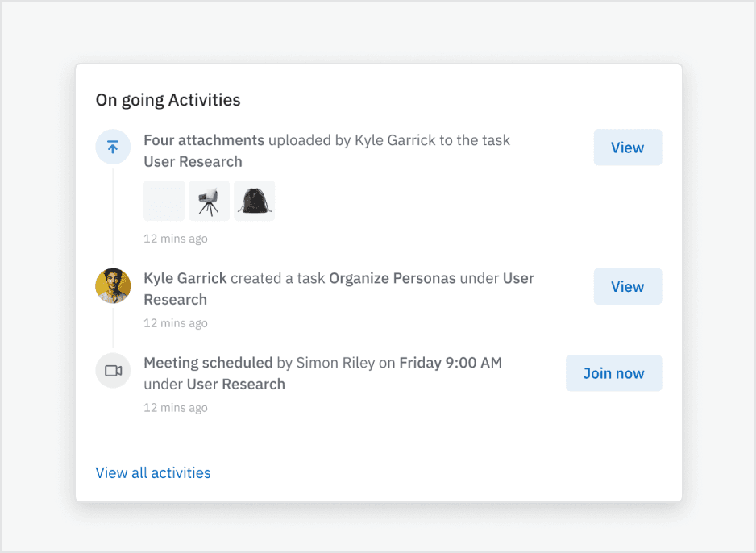Click the timestamp below the attachment thumbnails
This screenshot has height=553, width=756.
pyautogui.click(x=176, y=239)
